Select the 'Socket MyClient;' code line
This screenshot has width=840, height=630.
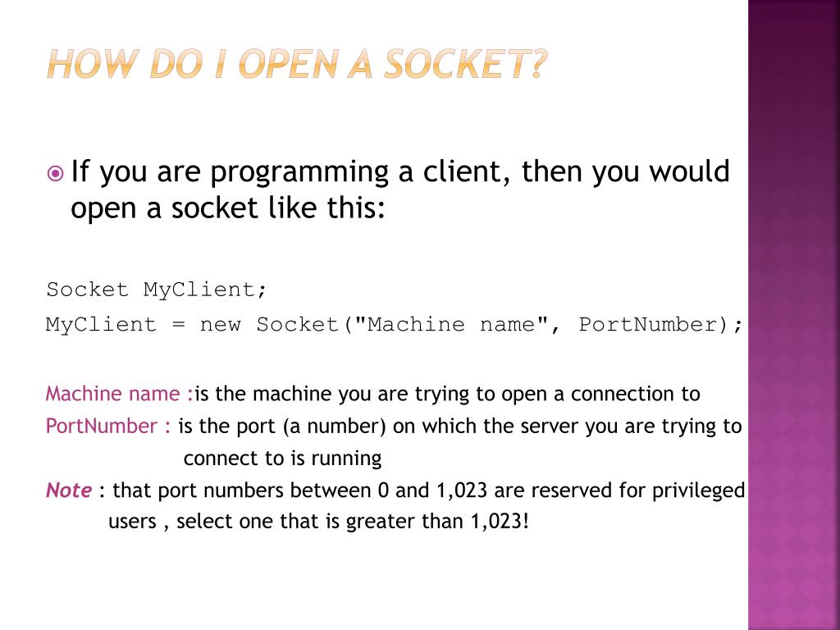tap(156, 290)
